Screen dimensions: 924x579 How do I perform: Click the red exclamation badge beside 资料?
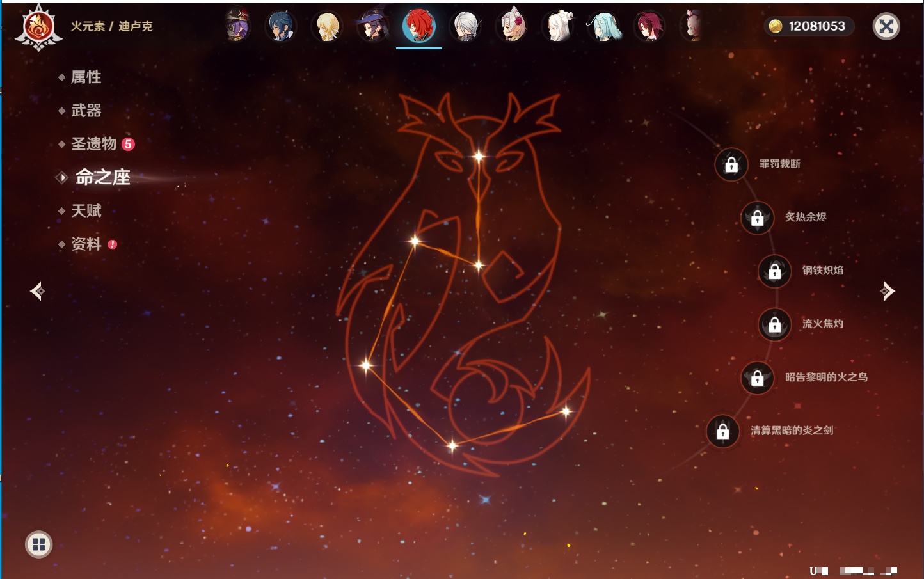pyautogui.click(x=113, y=244)
